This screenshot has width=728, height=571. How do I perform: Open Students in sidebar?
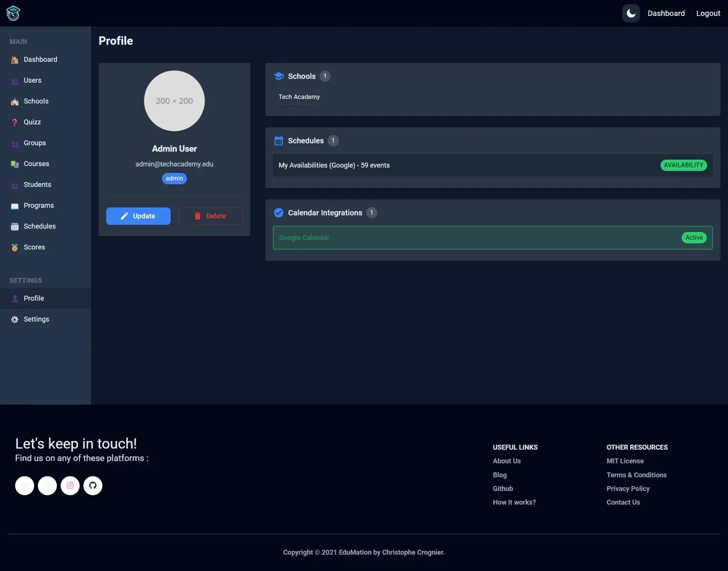click(45, 185)
